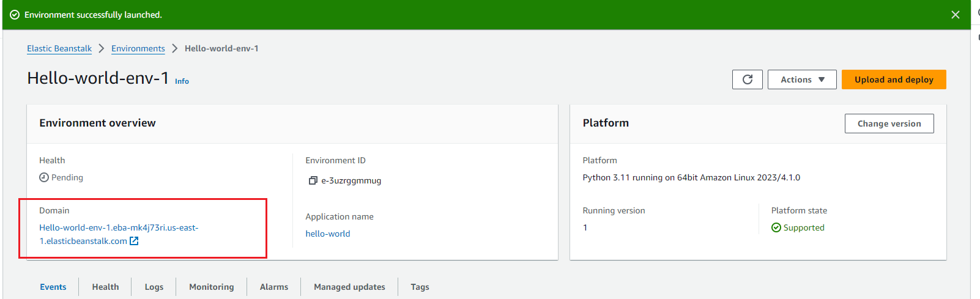Open the Hello-world-env-1 domain URL
This screenshot has height=299, width=980.
coord(119,227)
